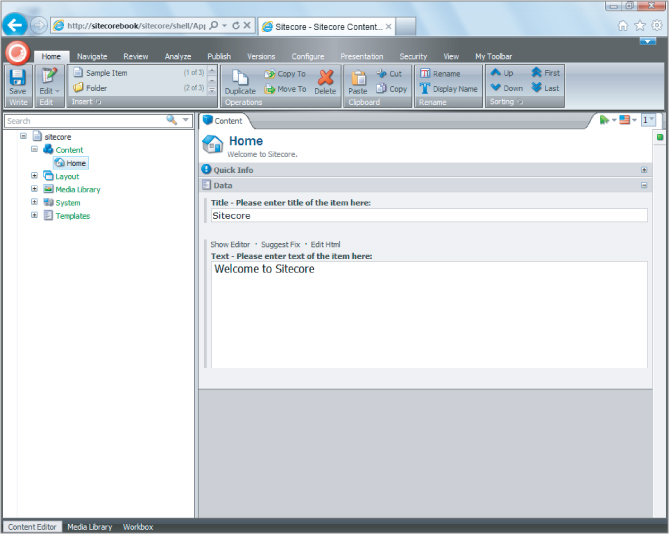Expand the Quick Info section
The height and width of the screenshot is (534, 669).
[644, 170]
